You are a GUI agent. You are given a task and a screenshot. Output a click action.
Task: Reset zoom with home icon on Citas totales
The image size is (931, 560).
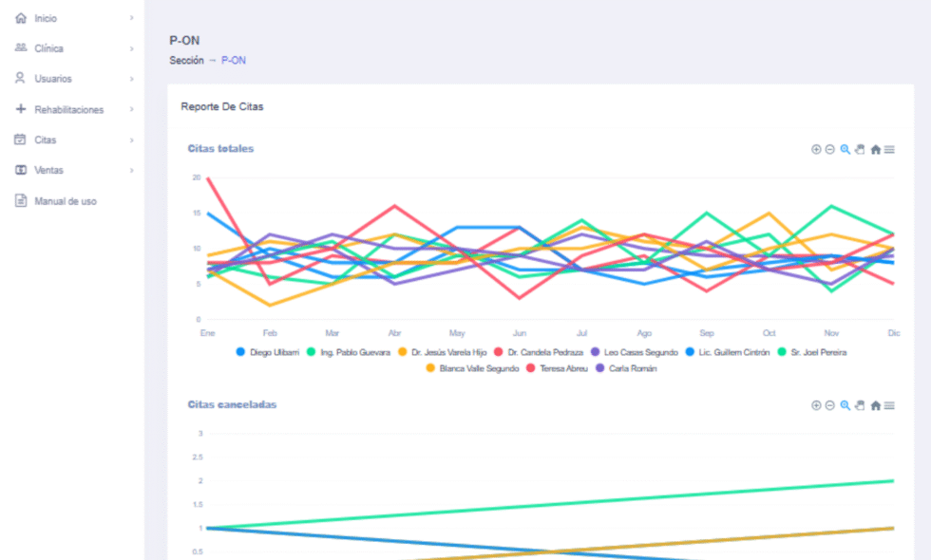pyautogui.click(x=875, y=150)
